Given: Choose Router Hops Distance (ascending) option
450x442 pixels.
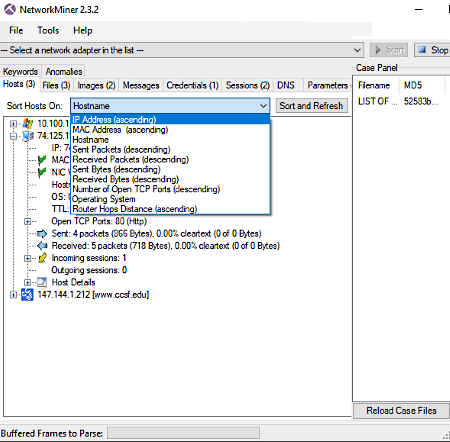Looking at the screenshot, I should (170, 209).
